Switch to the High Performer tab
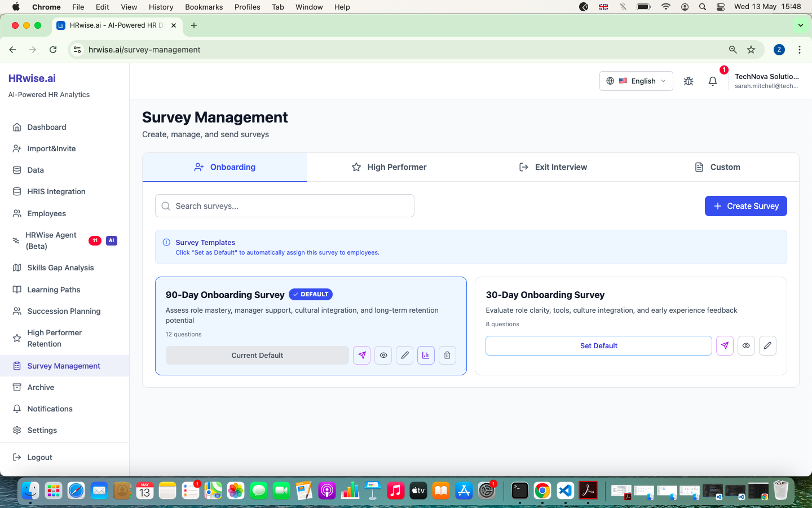 389,167
